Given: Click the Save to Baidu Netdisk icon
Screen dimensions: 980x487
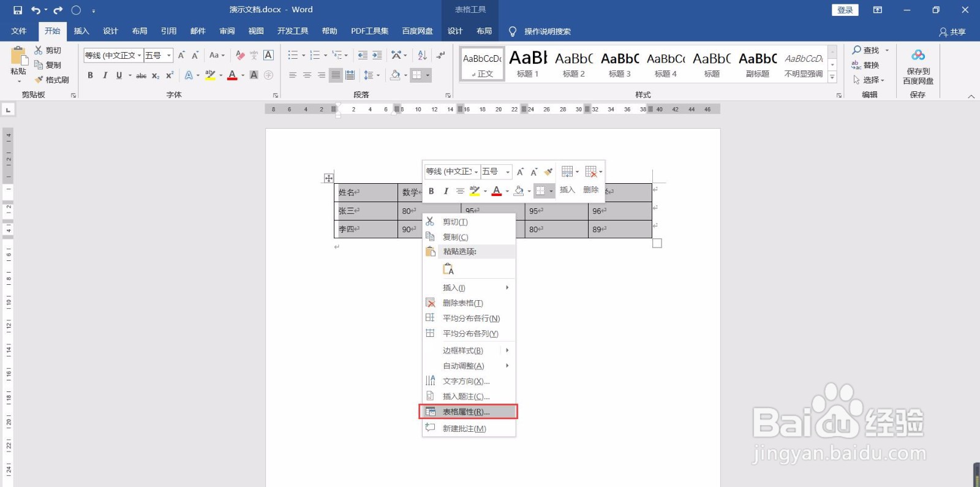Looking at the screenshot, I should pos(918,55).
